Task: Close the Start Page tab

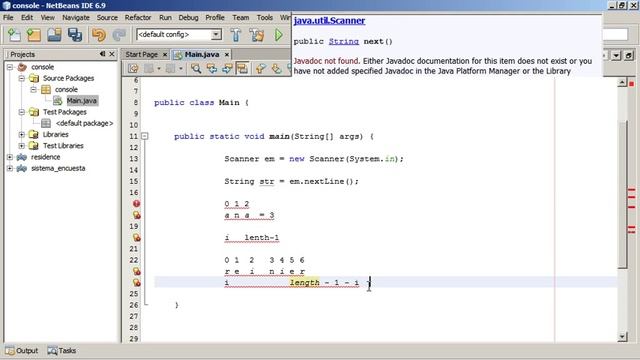Action: tap(165, 54)
